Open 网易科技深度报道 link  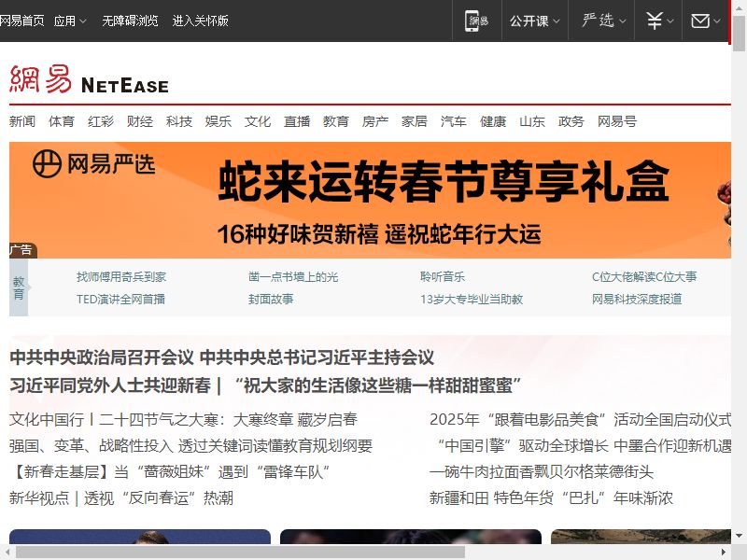pos(637,299)
